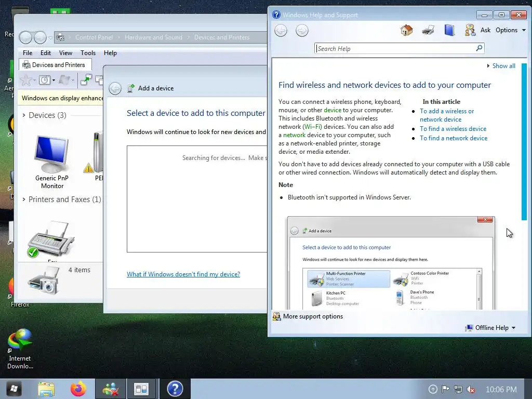
Task: Go back in Windows Help and Support
Action: 281,31
